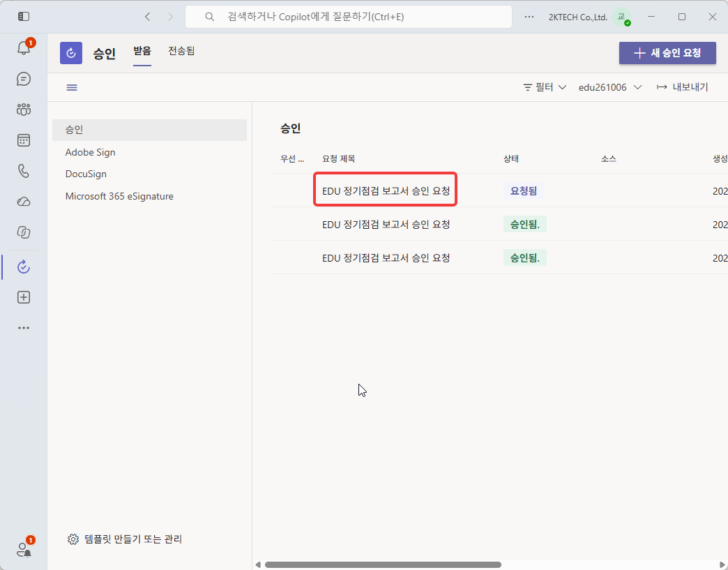The height and width of the screenshot is (570, 728).
Task: Open the Chat icon in sidebar
Action: click(24, 79)
